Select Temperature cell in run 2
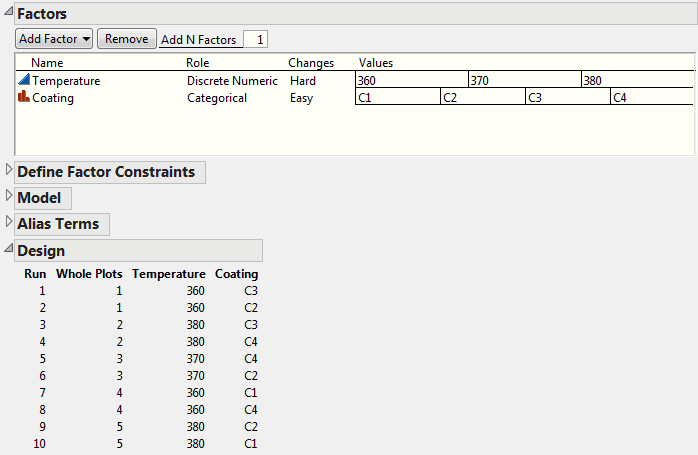Image resolution: width=698 pixels, height=455 pixels. click(195, 308)
